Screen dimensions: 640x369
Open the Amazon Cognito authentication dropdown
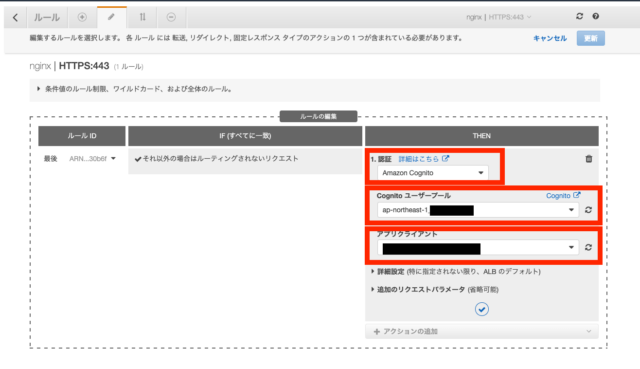(x=433, y=173)
